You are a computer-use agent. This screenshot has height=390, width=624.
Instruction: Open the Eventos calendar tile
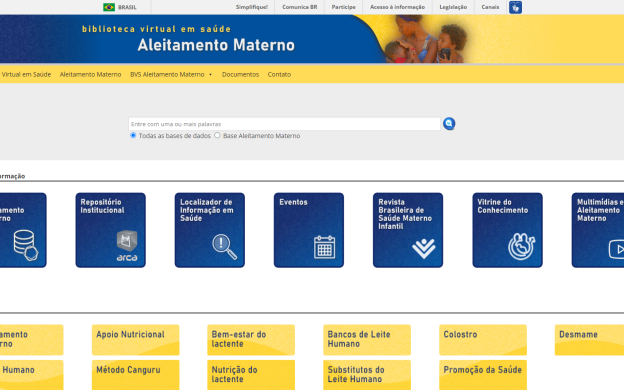(309, 230)
